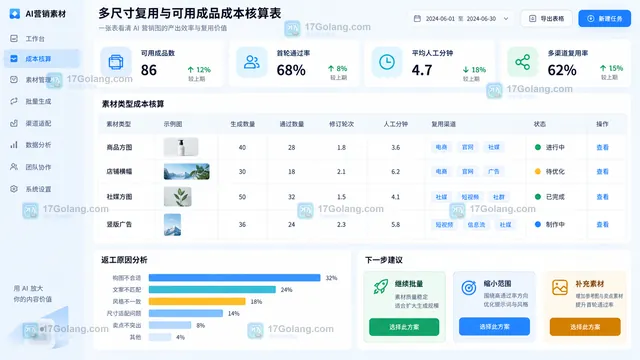The width and height of the screenshot is (640, 360).
Task: Click 短视频 tag in 社媒方图 row
Action: (x=470, y=197)
